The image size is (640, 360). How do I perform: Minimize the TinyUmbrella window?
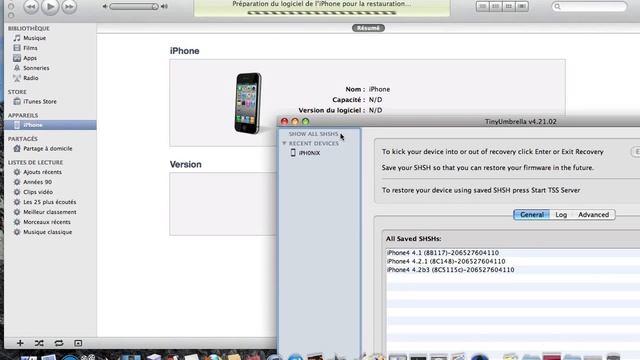tap(295, 121)
